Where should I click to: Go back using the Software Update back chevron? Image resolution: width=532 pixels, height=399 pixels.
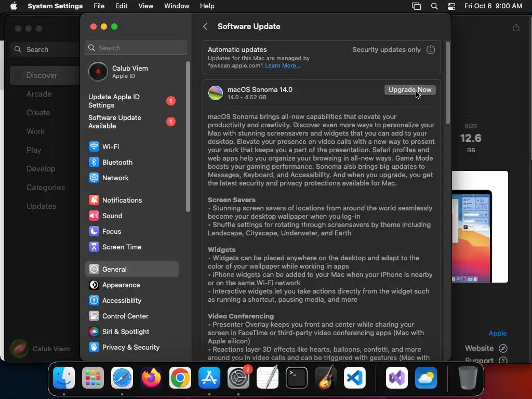(x=205, y=26)
